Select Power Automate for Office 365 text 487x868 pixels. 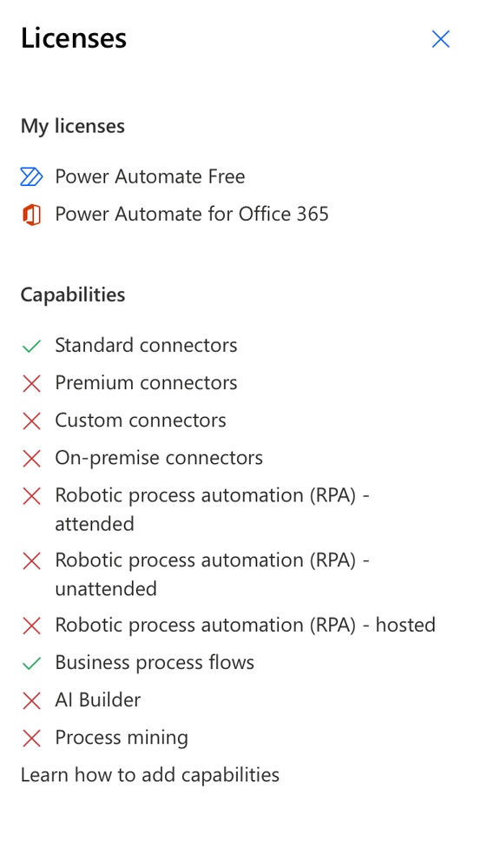pyautogui.click(x=192, y=215)
